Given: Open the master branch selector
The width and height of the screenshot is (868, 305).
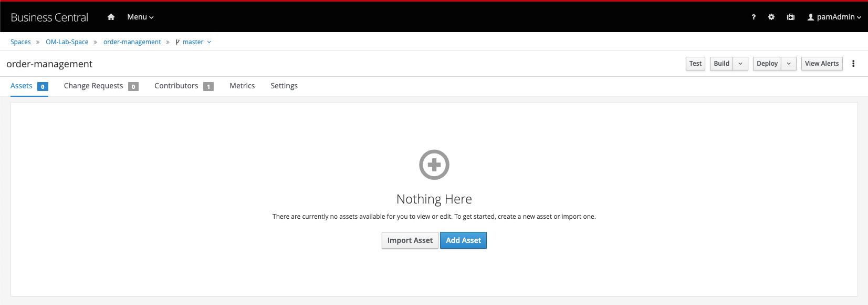Looking at the screenshot, I should coord(193,42).
